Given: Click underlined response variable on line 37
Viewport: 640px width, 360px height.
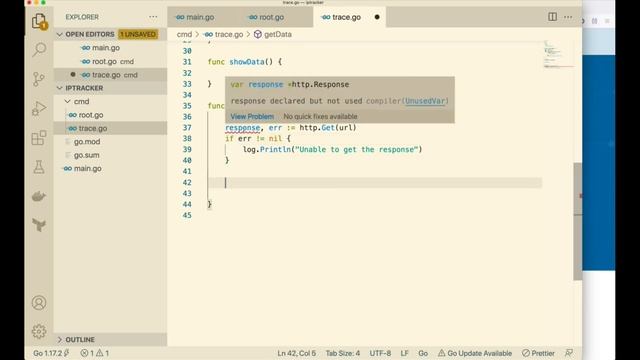Looking at the screenshot, I should click(242, 128).
